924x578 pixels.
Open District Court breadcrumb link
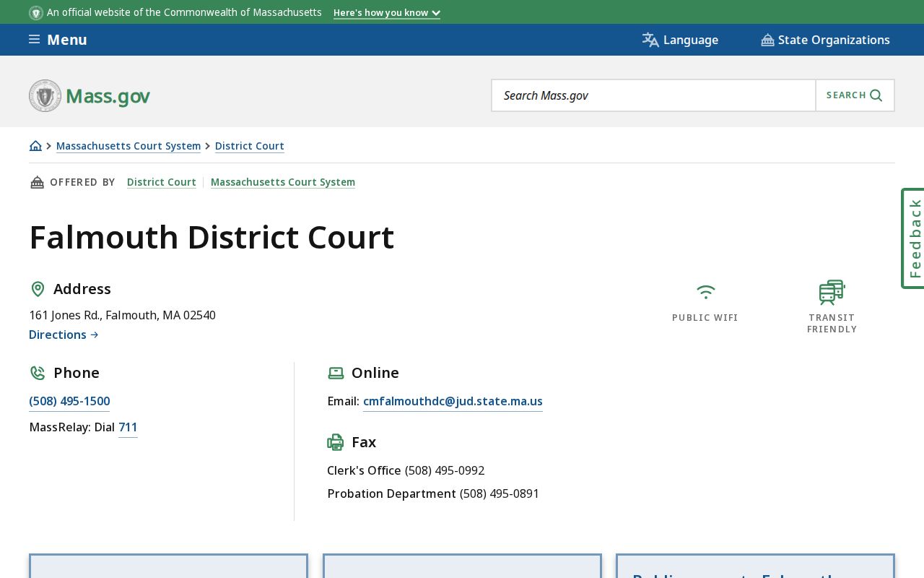click(x=250, y=146)
